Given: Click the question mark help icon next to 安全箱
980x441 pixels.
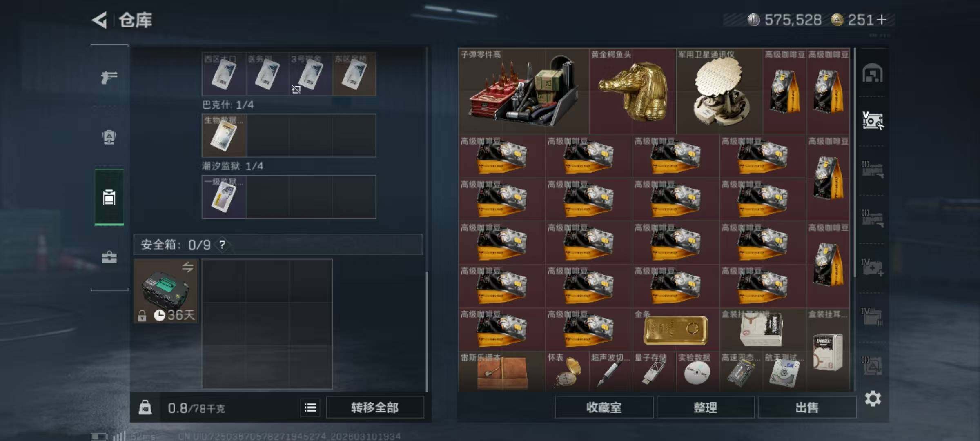Looking at the screenshot, I should [222, 245].
